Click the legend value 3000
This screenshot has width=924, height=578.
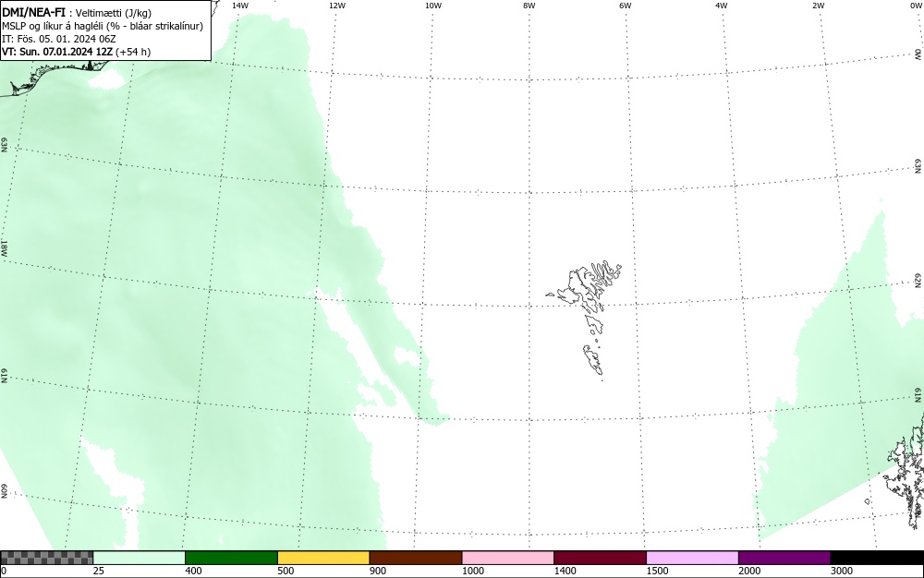pyautogui.click(x=842, y=571)
